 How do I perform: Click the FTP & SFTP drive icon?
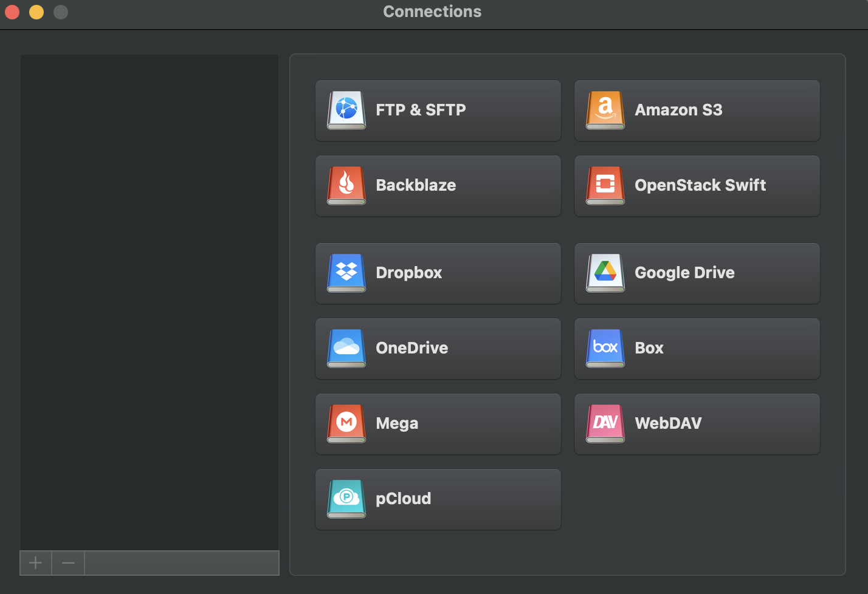pyautogui.click(x=346, y=110)
